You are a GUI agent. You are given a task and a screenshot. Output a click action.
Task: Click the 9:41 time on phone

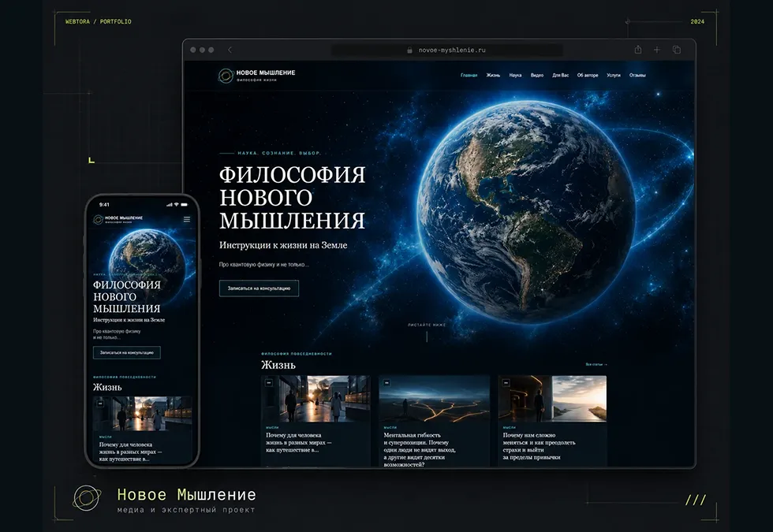pos(104,204)
